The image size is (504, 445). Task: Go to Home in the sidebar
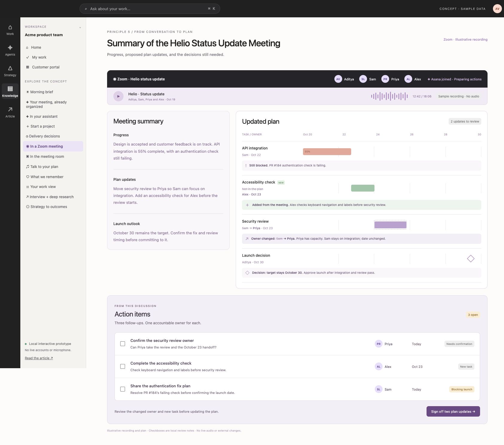[x=53, y=48]
